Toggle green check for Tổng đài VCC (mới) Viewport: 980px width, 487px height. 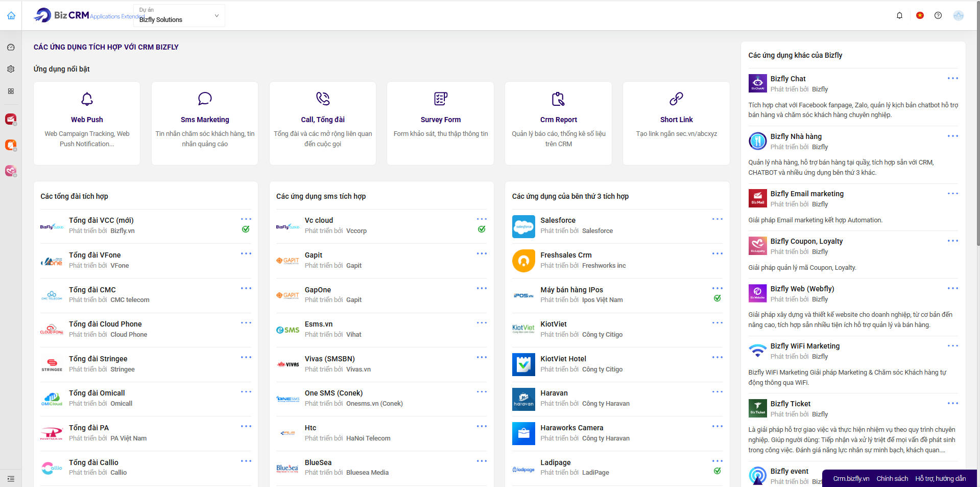(x=246, y=229)
